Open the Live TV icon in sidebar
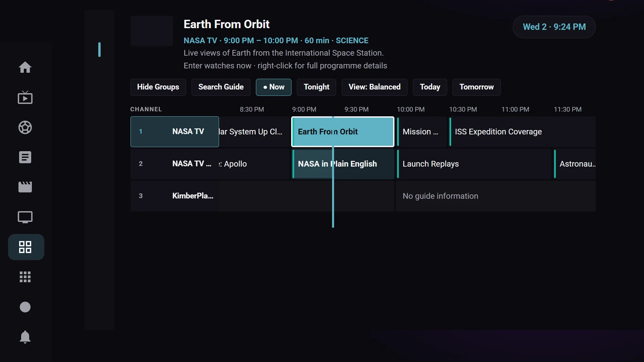This screenshot has height=362, width=644. (25, 98)
